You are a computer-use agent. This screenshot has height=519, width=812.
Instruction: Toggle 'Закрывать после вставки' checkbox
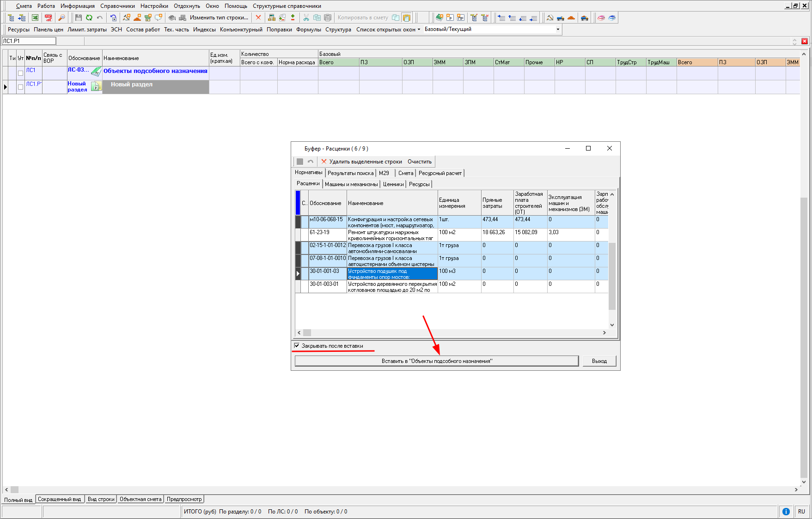click(x=297, y=345)
